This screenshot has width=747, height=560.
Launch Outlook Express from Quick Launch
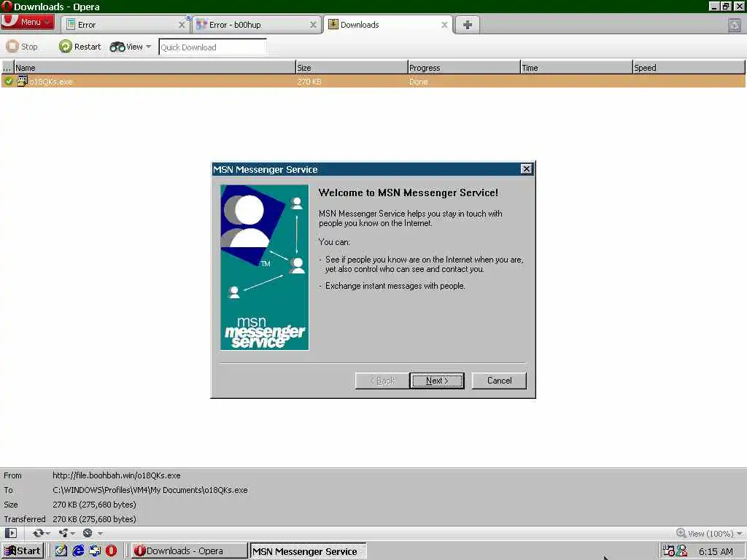95,551
